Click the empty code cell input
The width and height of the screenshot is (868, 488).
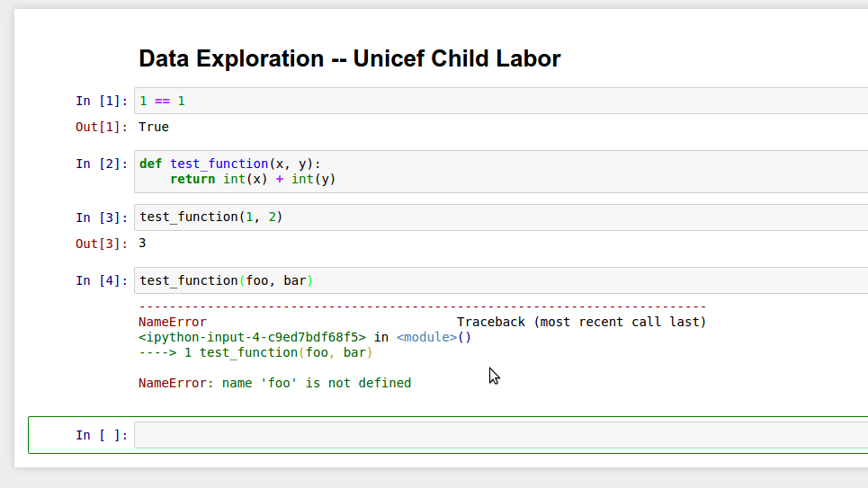coord(499,435)
